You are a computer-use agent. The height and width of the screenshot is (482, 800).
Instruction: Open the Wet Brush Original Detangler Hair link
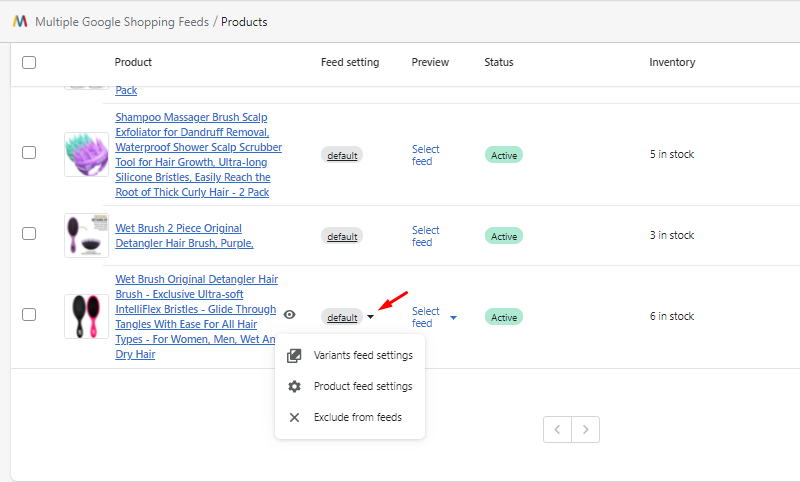click(x=196, y=316)
